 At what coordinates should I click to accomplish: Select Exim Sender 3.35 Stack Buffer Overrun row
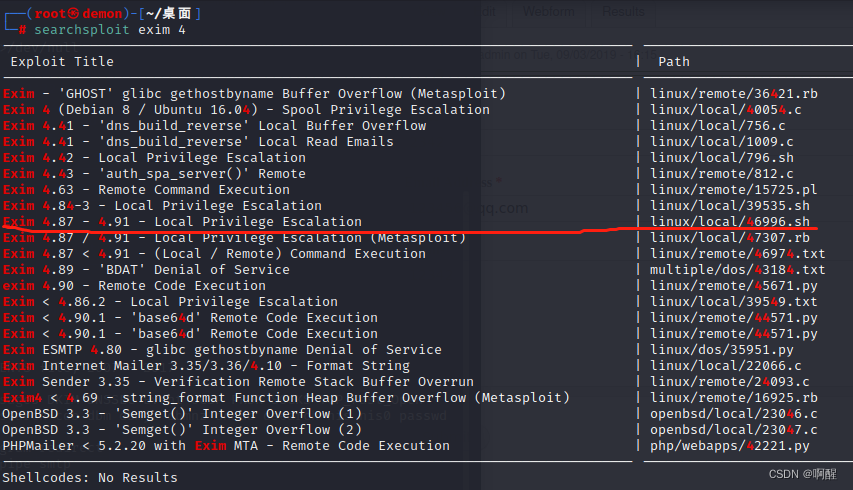[x=238, y=382]
